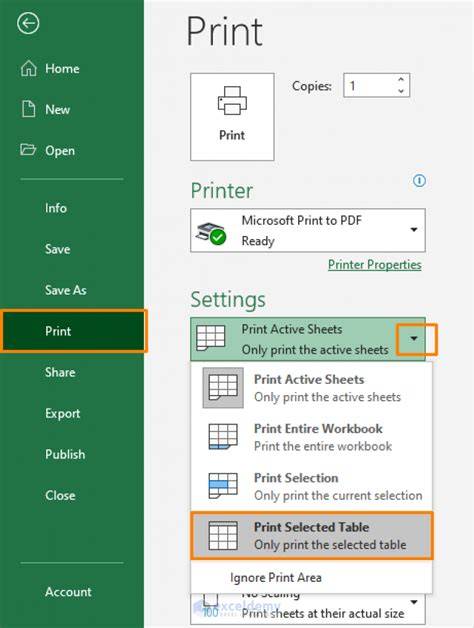Click in the Copies number field
The image size is (474, 628).
coord(369,85)
